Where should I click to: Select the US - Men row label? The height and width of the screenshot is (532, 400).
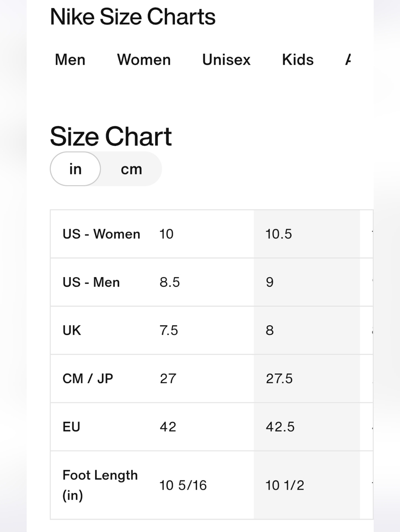click(91, 282)
